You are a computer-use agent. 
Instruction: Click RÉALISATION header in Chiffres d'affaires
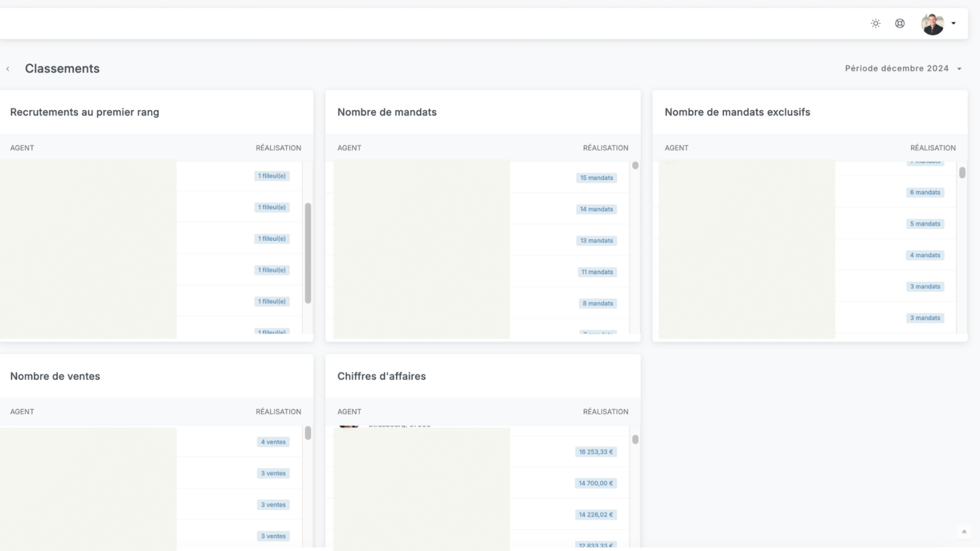coord(605,412)
